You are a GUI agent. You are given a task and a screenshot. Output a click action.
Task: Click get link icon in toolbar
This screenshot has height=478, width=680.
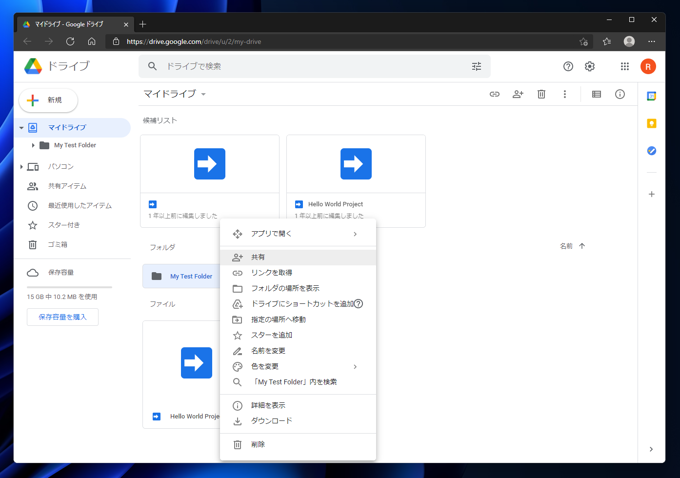494,94
